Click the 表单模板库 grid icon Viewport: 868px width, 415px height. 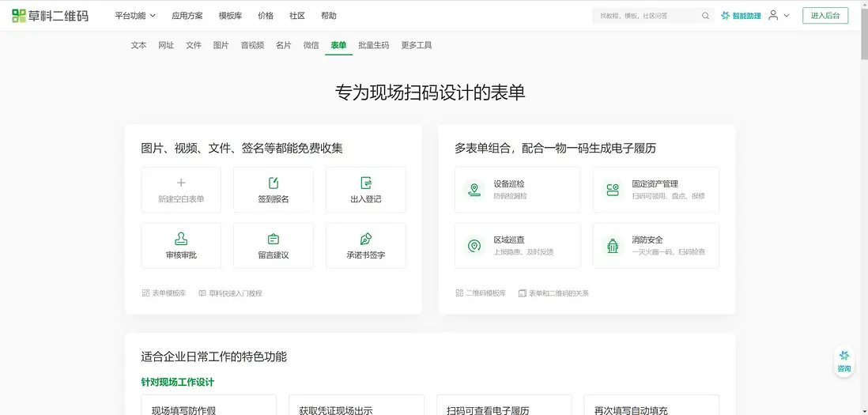145,292
